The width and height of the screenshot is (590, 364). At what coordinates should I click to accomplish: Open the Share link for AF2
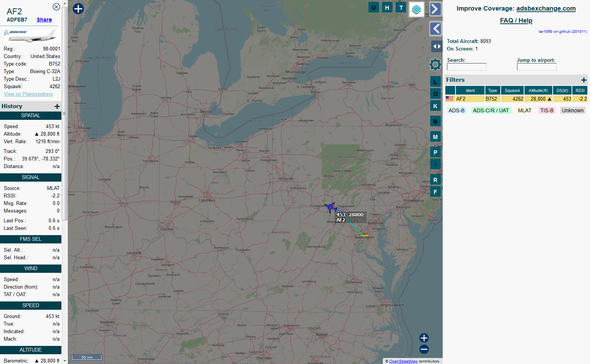[x=44, y=20]
